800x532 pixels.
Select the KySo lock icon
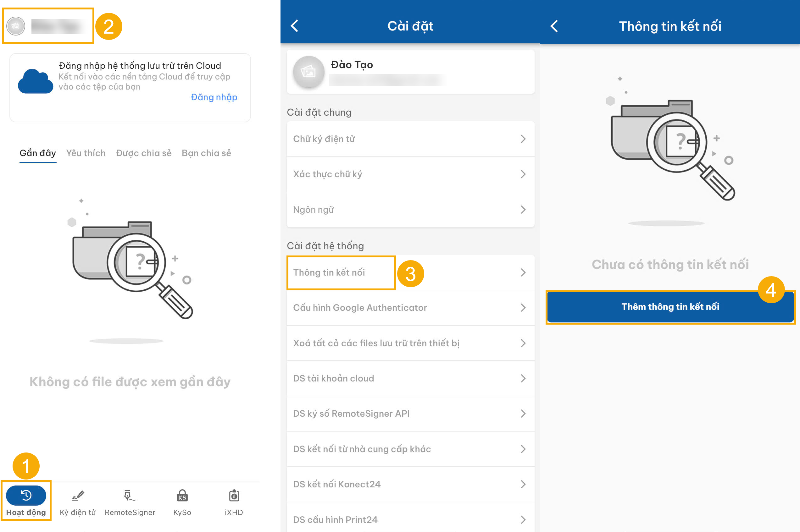click(x=182, y=496)
